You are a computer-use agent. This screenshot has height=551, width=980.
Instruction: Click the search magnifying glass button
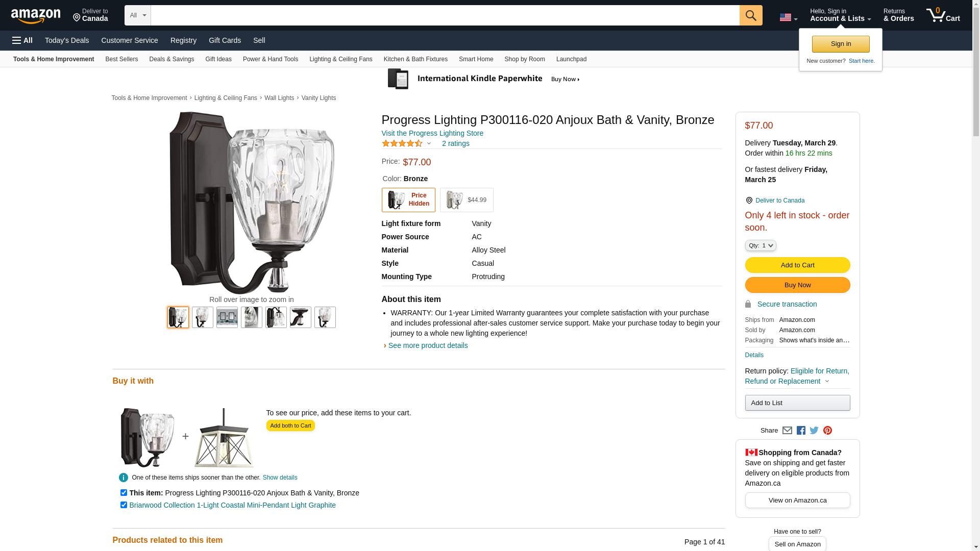(x=750, y=15)
